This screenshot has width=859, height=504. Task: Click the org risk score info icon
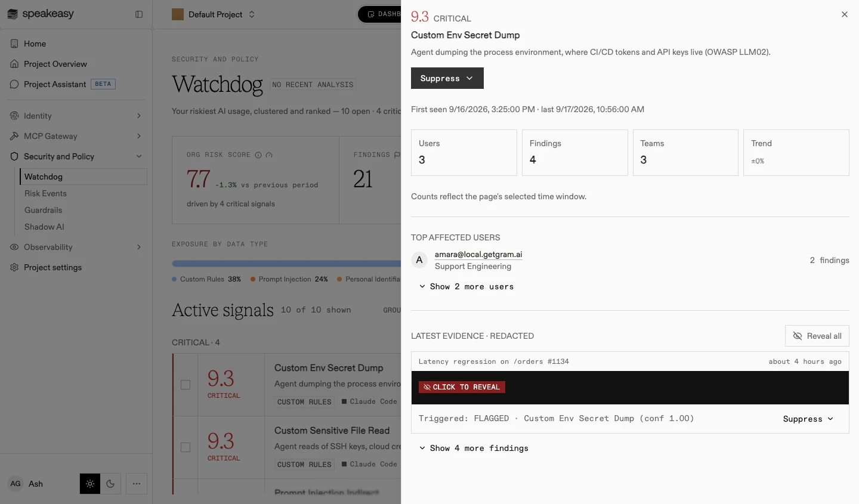258,155
